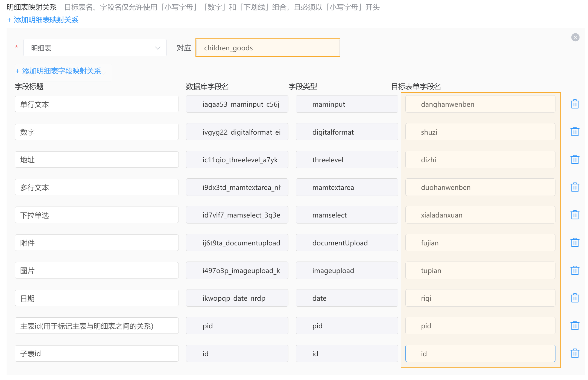
Task: Open the 明细表 dropdown selector
Action: tap(95, 48)
